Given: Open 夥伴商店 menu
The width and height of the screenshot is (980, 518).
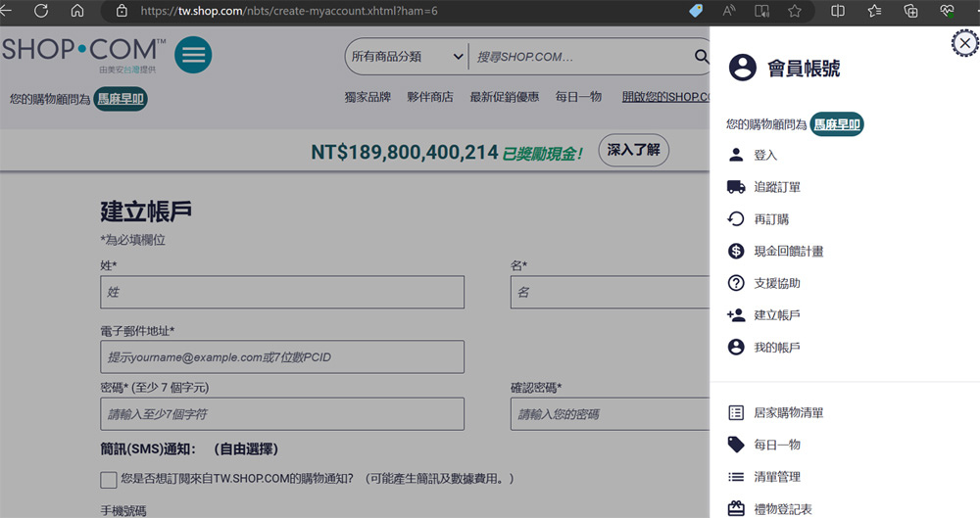Looking at the screenshot, I should [x=430, y=97].
